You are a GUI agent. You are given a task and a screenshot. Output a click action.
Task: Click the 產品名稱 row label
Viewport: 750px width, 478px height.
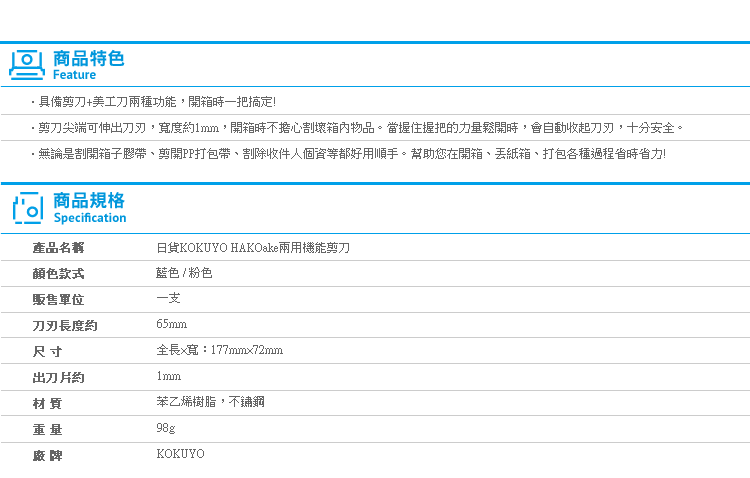point(58,248)
